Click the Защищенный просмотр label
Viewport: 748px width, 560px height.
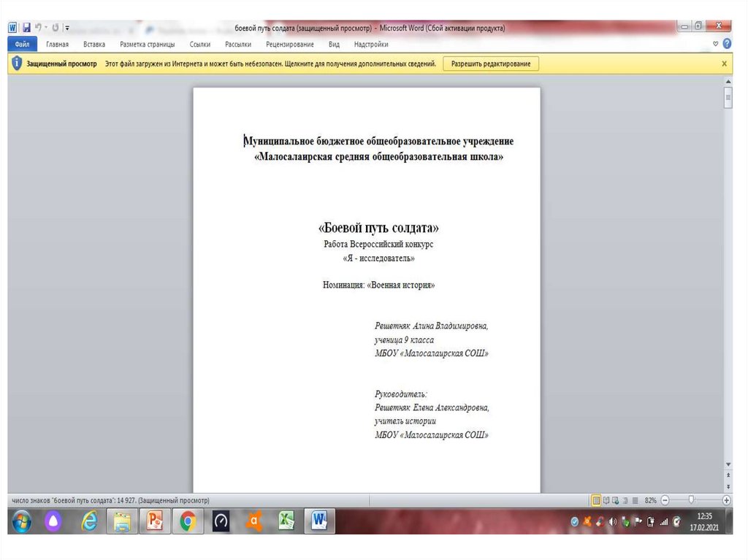(61, 64)
